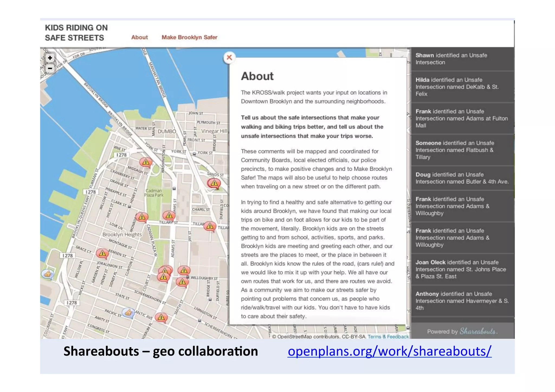Screen dimensions: 555x392
Task: Select the thumbs-up marker on Pacific St
Action: click(128, 313)
